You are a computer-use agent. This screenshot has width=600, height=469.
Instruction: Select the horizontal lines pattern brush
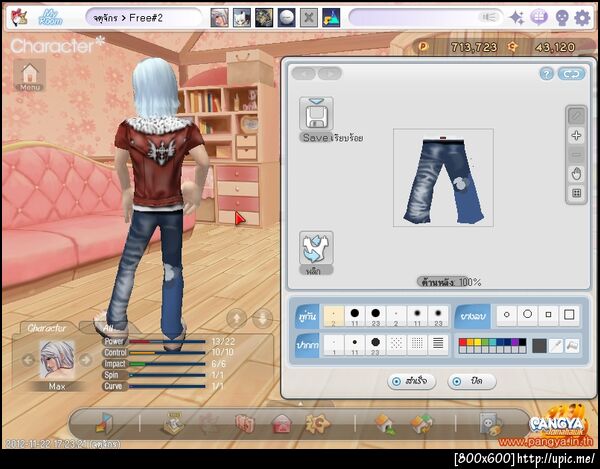point(438,345)
